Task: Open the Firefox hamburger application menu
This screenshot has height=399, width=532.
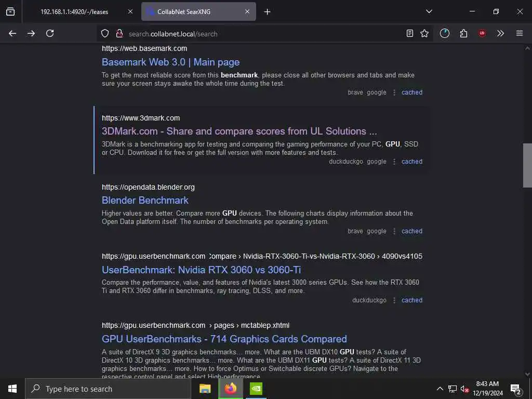Action: tap(520, 33)
